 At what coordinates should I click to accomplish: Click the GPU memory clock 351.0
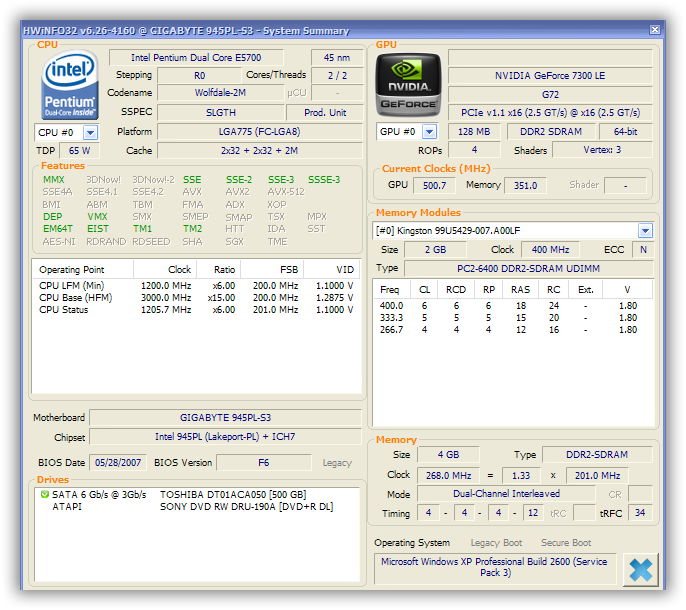coord(525,186)
